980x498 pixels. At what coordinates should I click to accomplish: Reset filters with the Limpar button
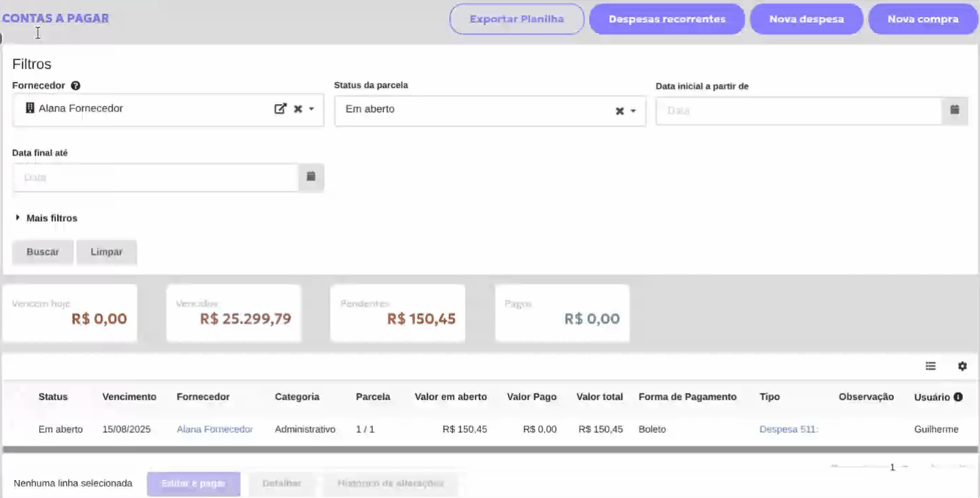point(107,252)
